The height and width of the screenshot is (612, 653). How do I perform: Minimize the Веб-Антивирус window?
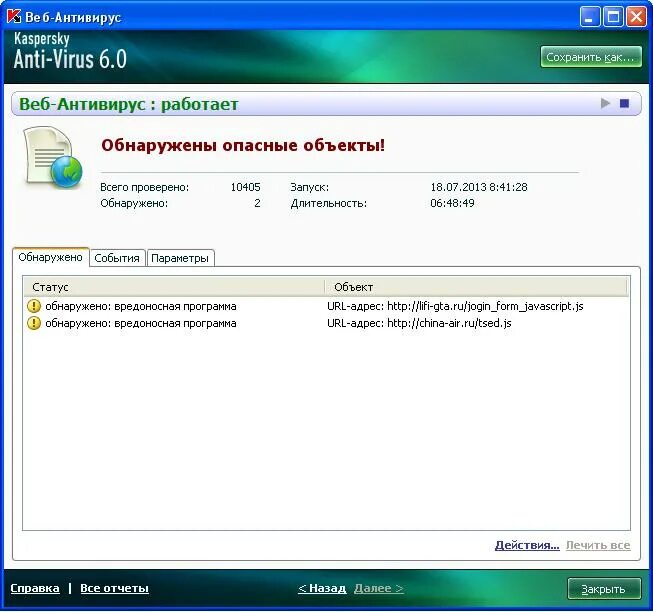[590, 17]
